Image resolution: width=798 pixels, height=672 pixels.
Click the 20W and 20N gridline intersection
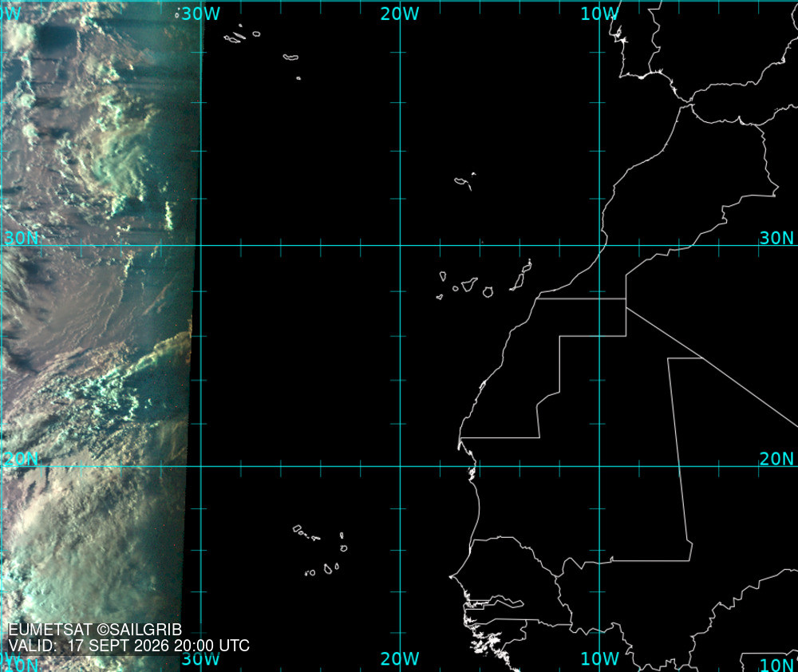400,466
